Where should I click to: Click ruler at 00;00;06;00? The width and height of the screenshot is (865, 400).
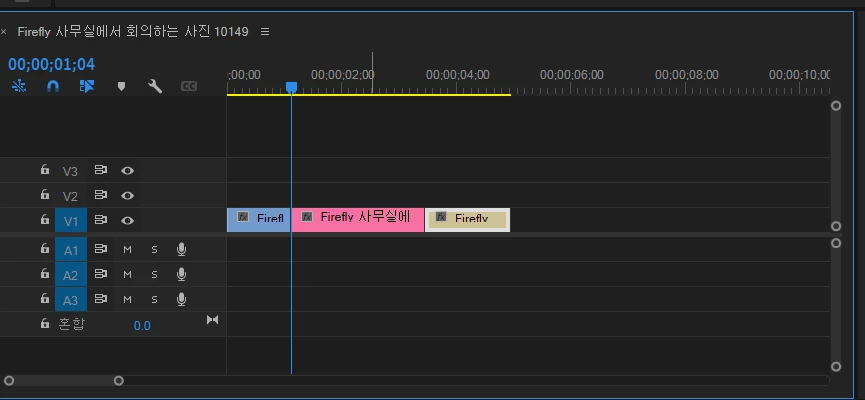point(572,74)
